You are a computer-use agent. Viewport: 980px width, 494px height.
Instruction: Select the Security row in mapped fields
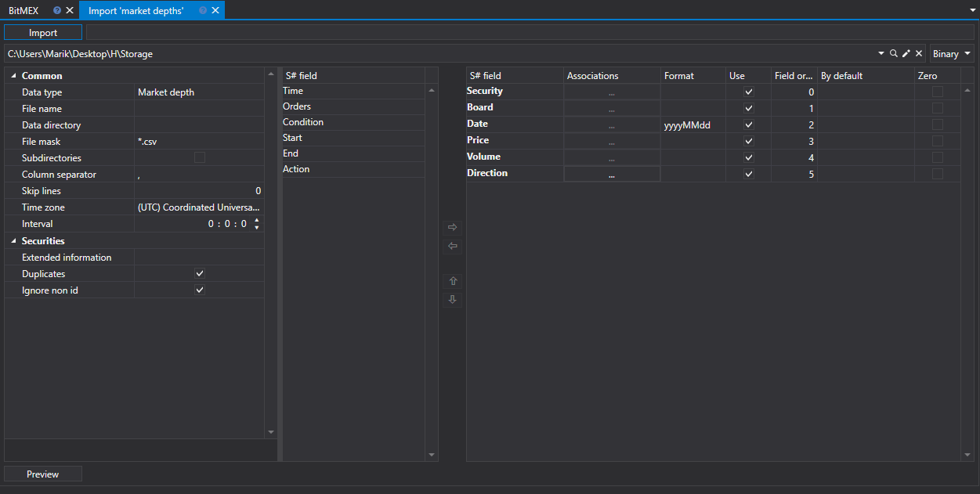714,92
